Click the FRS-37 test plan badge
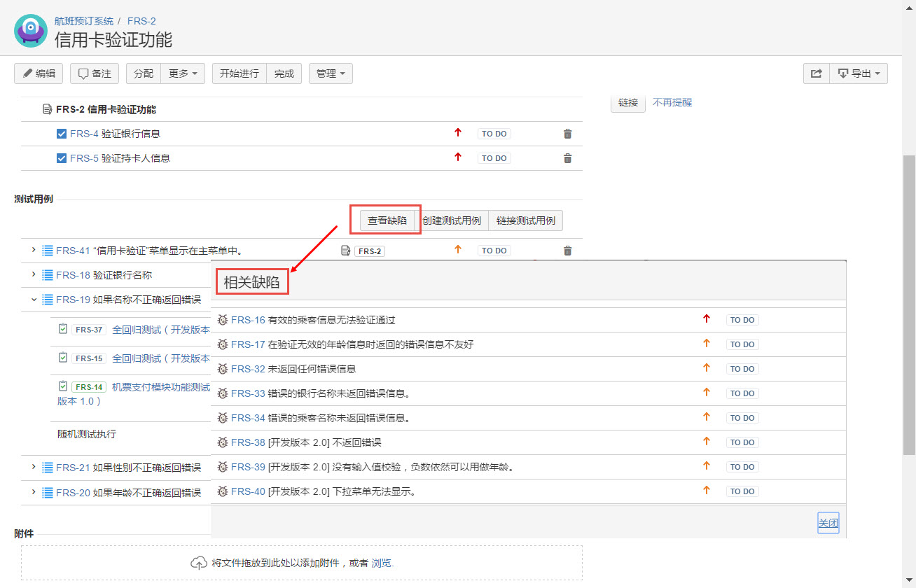 (x=89, y=330)
